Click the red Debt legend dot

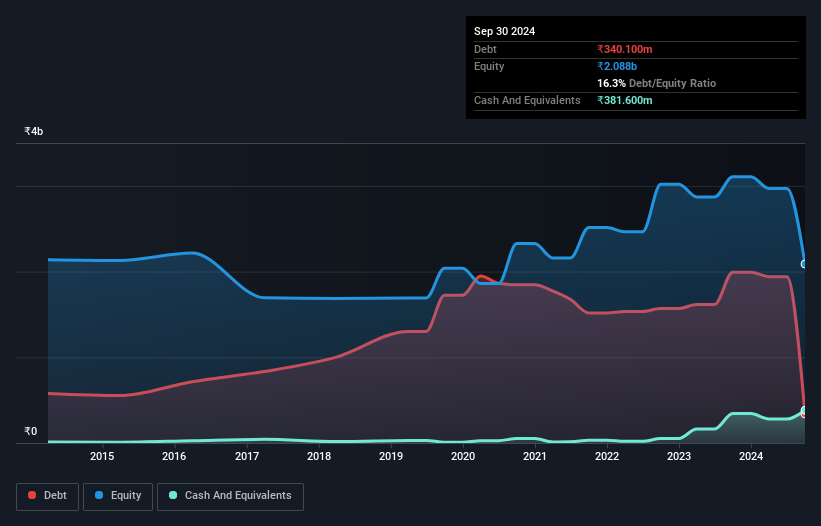[x=32, y=495]
